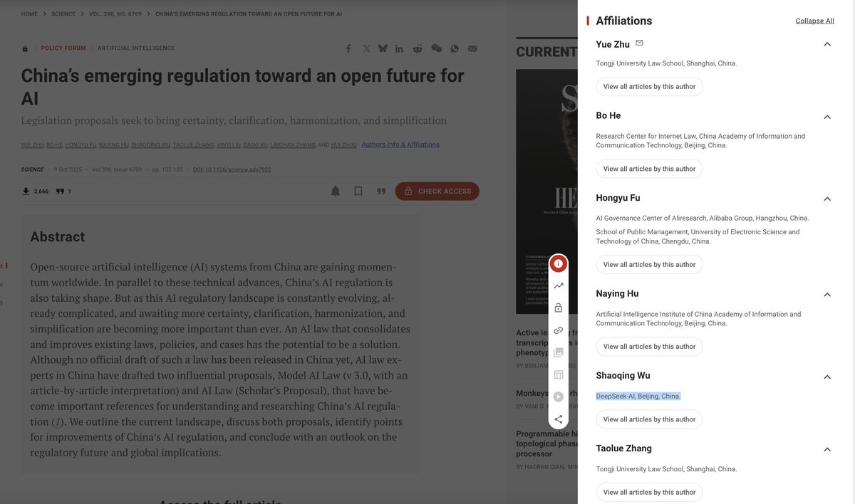Click the email icon next to Yue Zhu
This screenshot has width=855, height=504.
[639, 43]
